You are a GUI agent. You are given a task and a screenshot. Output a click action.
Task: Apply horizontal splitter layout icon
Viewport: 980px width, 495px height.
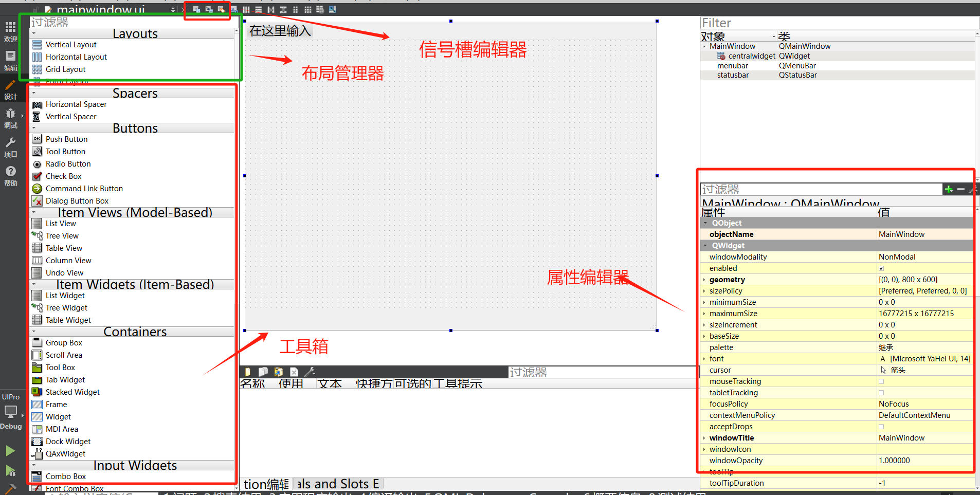click(x=271, y=9)
